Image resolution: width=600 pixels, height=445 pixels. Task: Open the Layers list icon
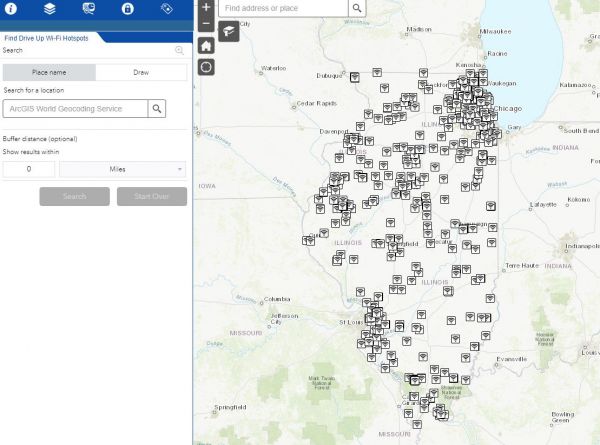49,8
